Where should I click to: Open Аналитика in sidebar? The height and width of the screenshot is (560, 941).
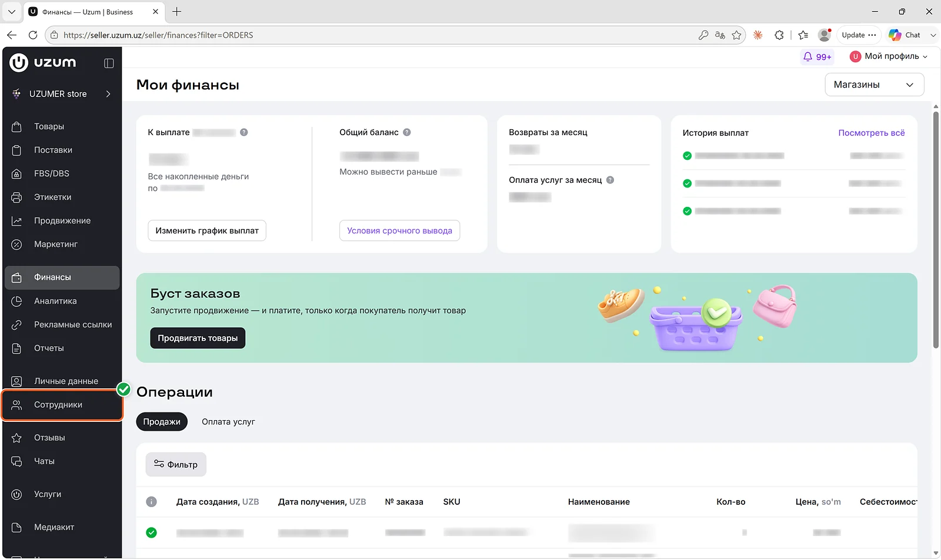[x=62, y=301]
